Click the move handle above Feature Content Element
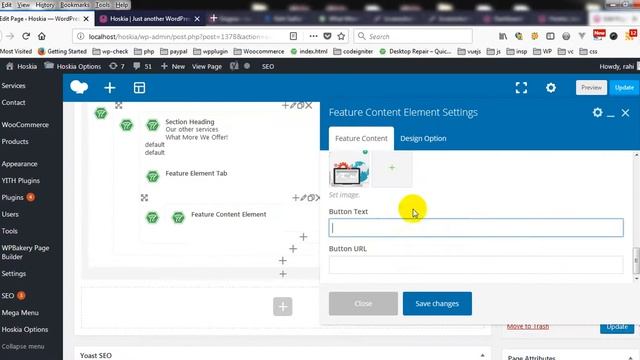Screen dimensions: 640x360 tap(144, 198)
